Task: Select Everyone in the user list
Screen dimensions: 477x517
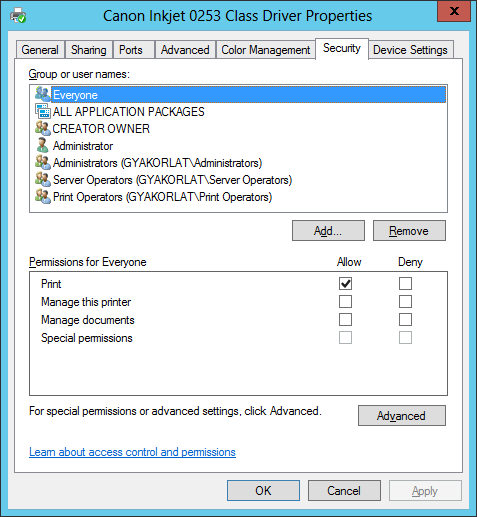Action: (x=248, y=95)
